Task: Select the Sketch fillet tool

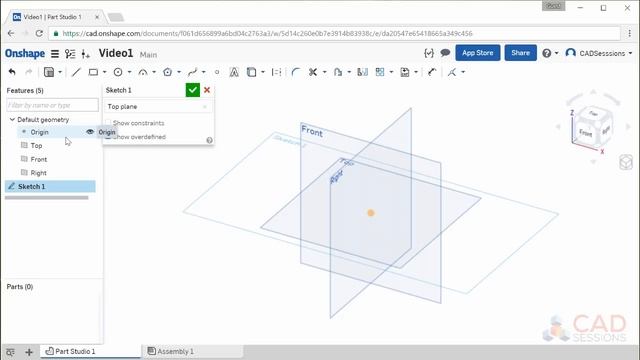Action: click(x=296, y=72)
